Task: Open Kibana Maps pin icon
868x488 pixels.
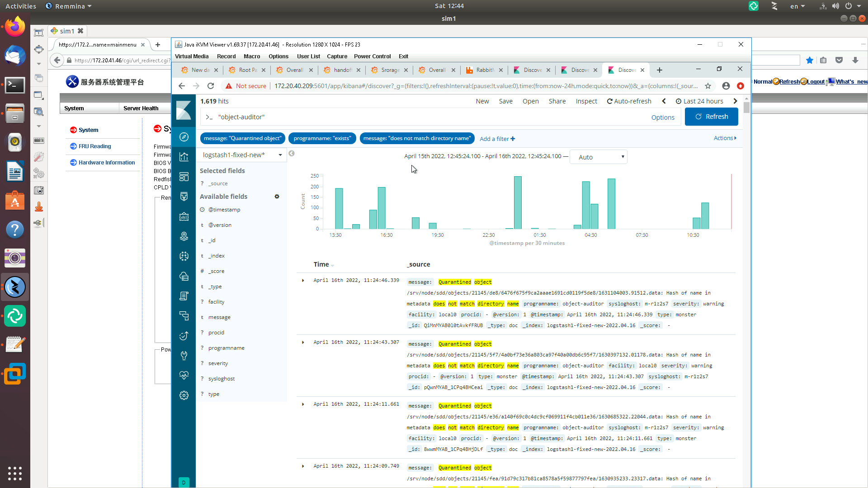Action: tap(184, 236)
